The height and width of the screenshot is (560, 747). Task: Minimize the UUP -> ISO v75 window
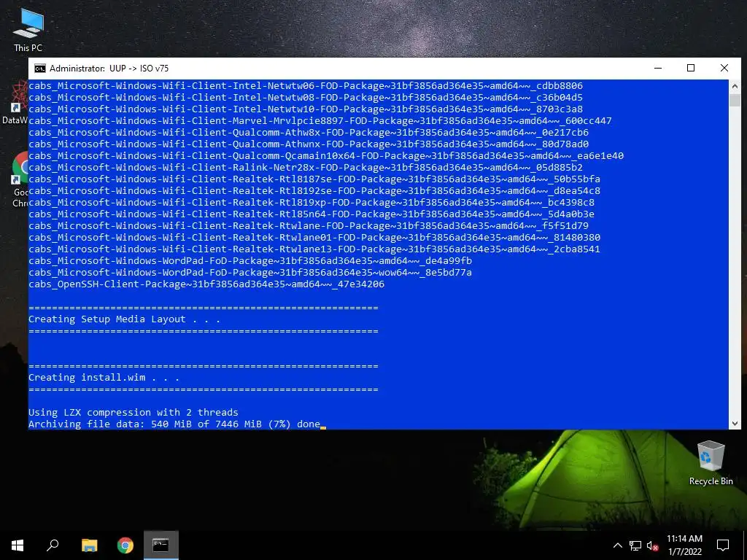(658, 68)
